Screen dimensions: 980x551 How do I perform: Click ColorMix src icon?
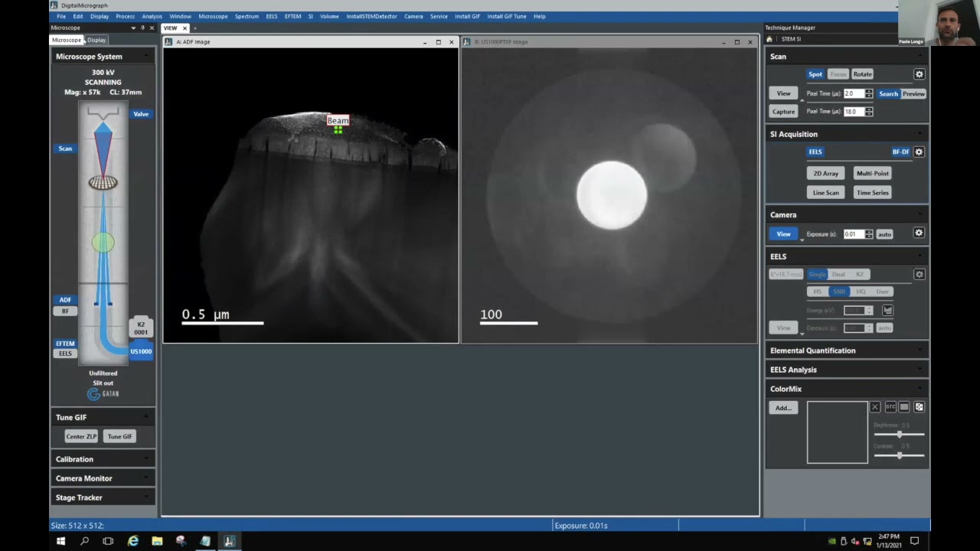point(890,407)
